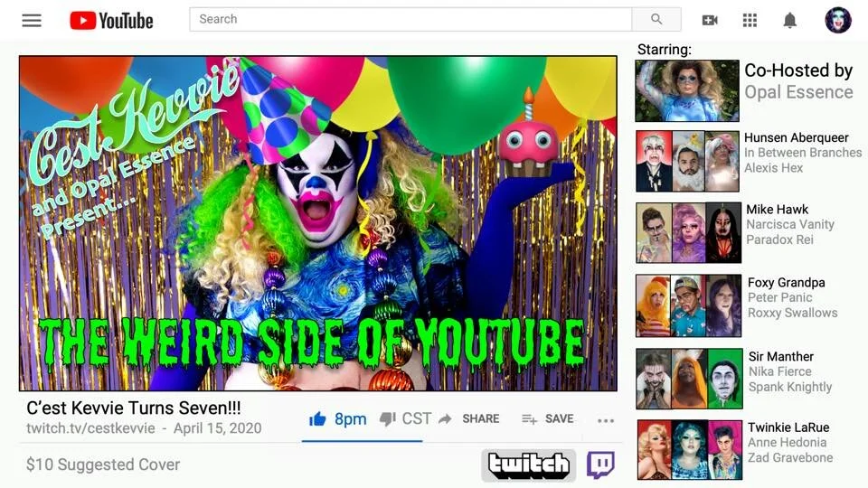Open the Opal Essence co-host thumbnail
Viewport: 868px width, 488px height.
point(687,90)
